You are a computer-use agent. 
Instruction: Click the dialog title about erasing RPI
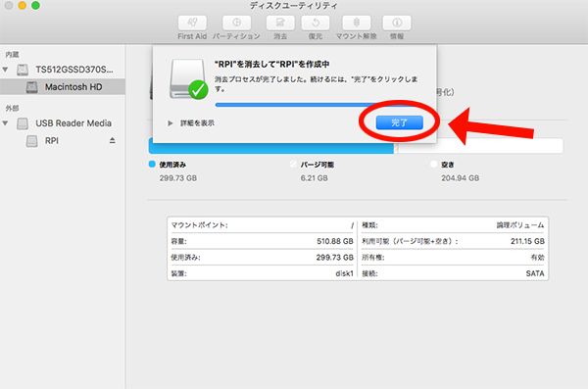click(271, 64)
